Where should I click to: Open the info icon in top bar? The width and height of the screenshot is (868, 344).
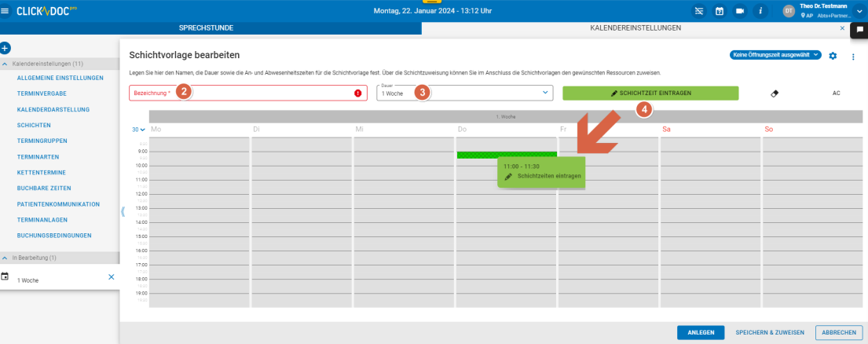[x=760, y=11]
